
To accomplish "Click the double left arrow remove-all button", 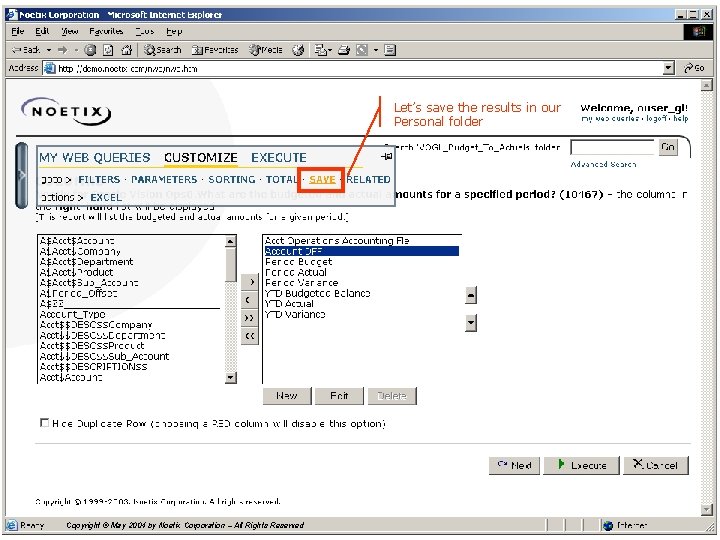I will [x=250, y=336].
